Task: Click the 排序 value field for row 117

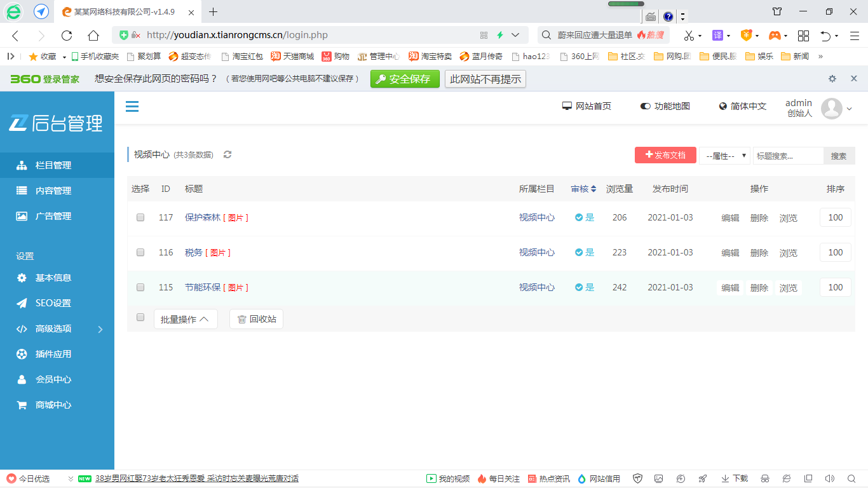Action: point(836,217)
